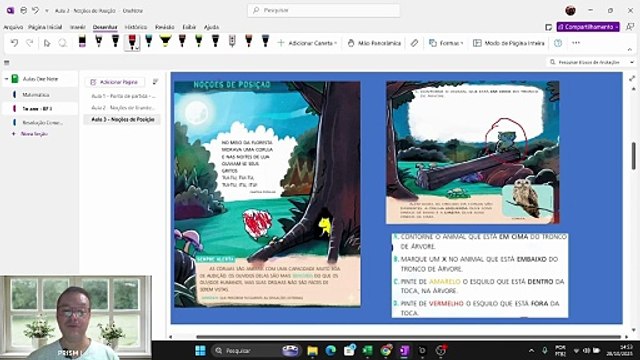Select the green pen
The width and height of the screenshot is (640, 360).
click(x=199, y=41)
